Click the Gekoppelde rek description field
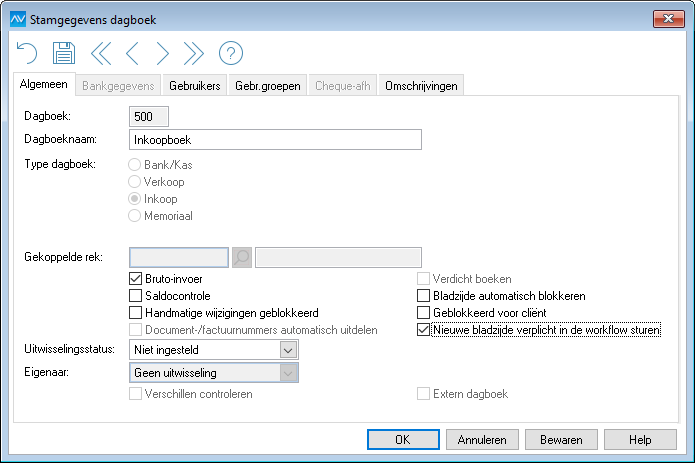The height and width of the screenshot is (463, 695). (x=338, y=257)
